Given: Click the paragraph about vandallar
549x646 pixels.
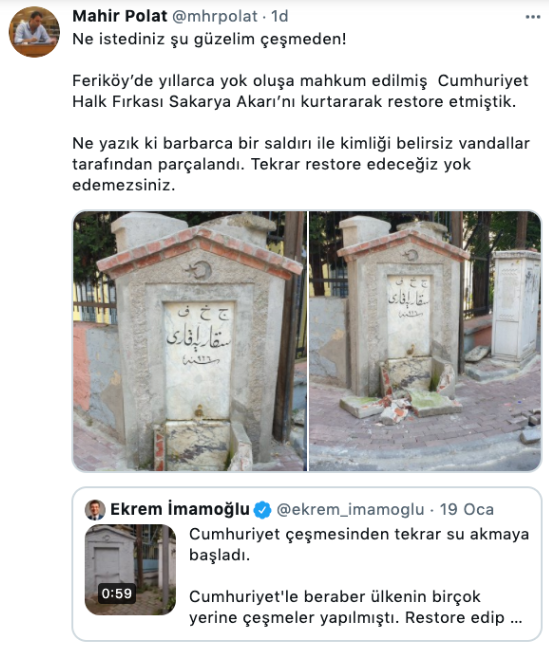Looking at the screenshot, I should coord(301,164).
